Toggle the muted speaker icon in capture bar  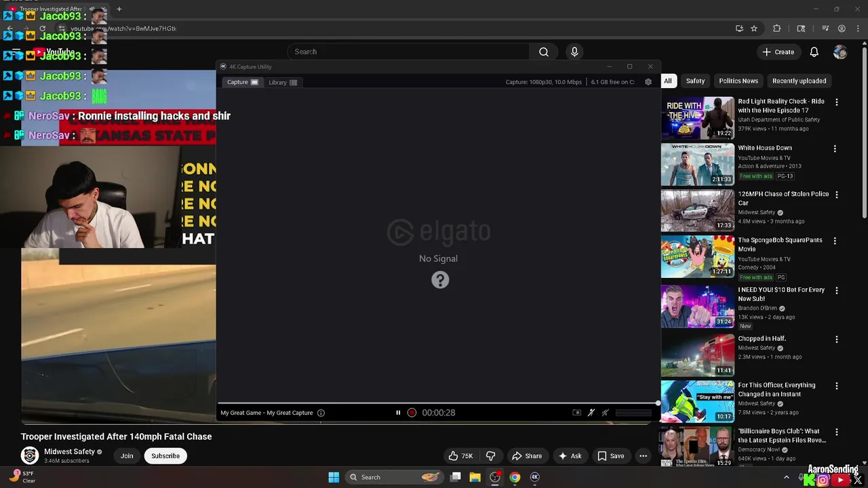tap(606, 412)
